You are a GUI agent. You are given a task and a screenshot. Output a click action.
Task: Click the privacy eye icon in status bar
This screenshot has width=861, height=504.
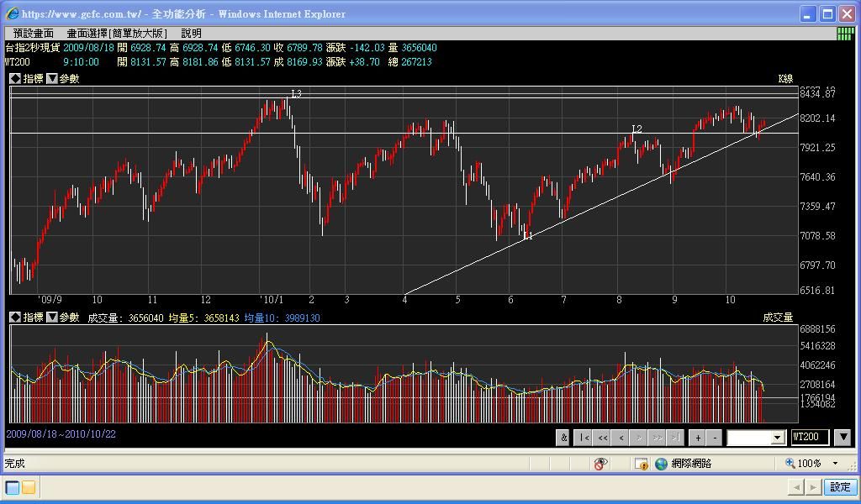600,464
